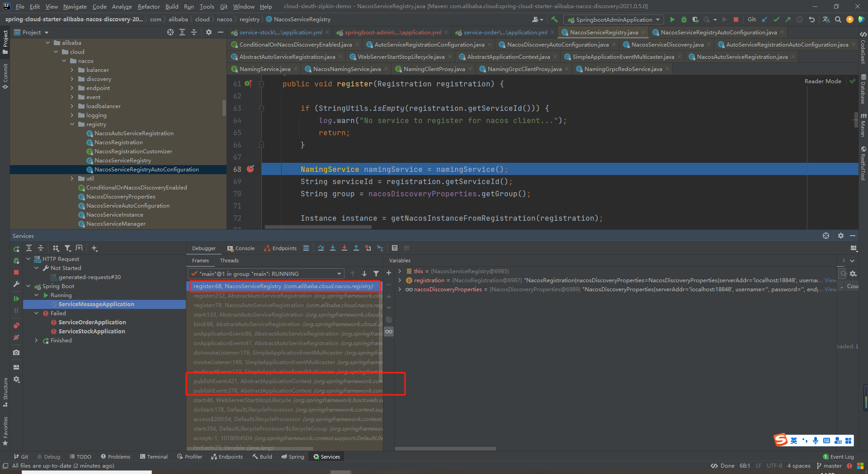Click the Rerun icon in the Services sidebar
The width and height of the screenshot is (868, 474).
(16, 249)
